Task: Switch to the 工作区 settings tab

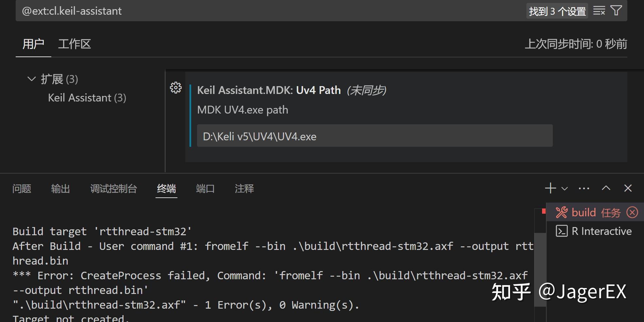Action: (x=74, y=44)
